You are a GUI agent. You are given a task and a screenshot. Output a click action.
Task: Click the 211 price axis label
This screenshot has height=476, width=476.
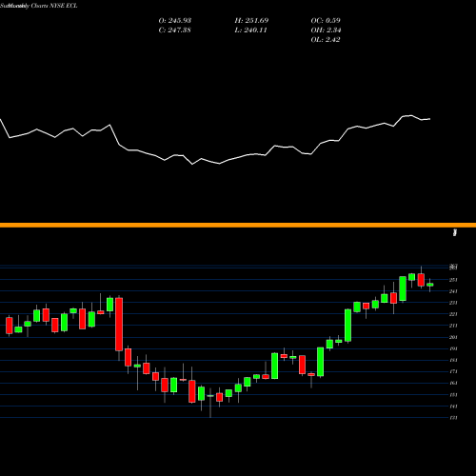453,326
